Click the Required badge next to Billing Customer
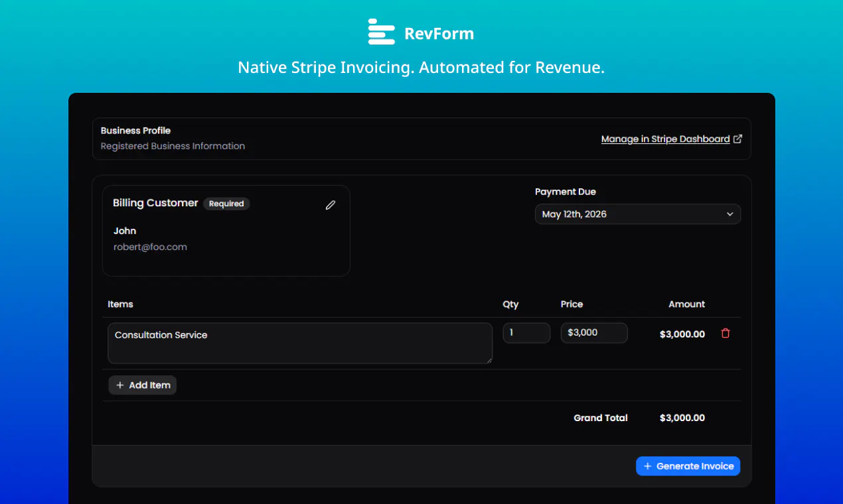The image size is (843, 504). [x=226, y=204]
